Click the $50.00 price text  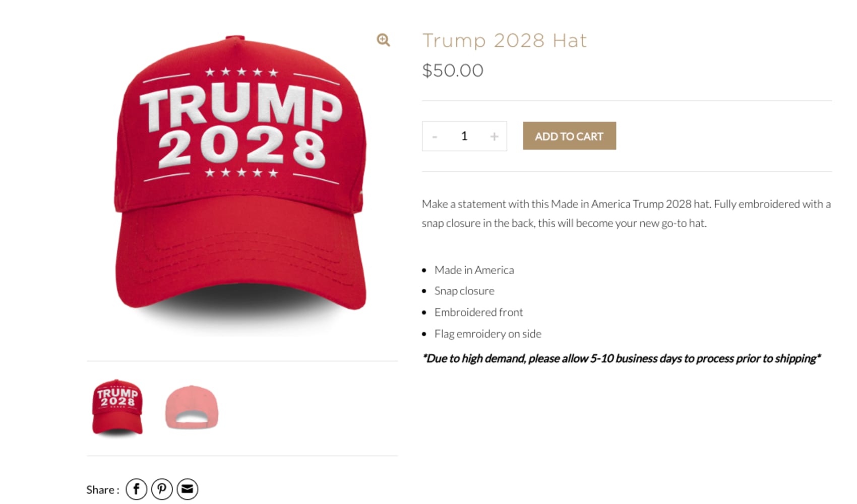(x=453, y=70)
